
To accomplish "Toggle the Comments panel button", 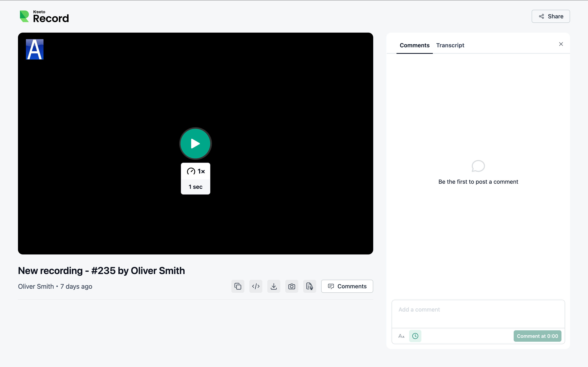I will (347, 286).
